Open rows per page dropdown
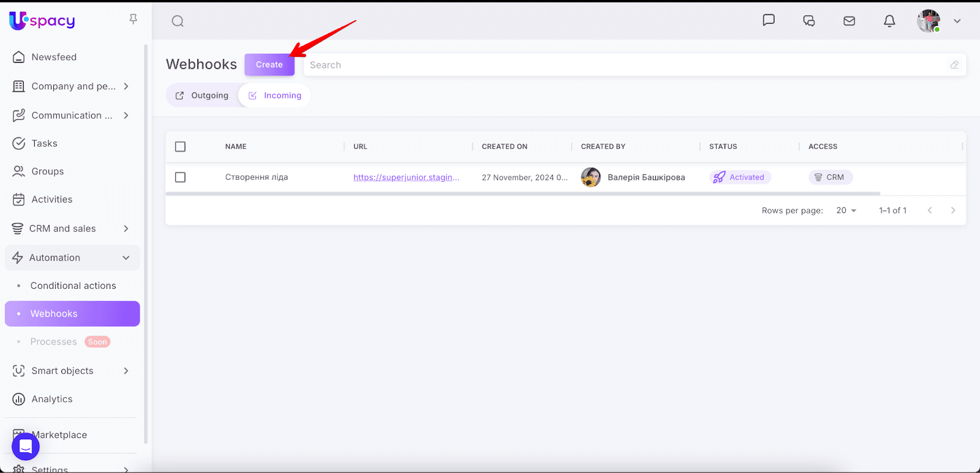 (x=846, y=210)
